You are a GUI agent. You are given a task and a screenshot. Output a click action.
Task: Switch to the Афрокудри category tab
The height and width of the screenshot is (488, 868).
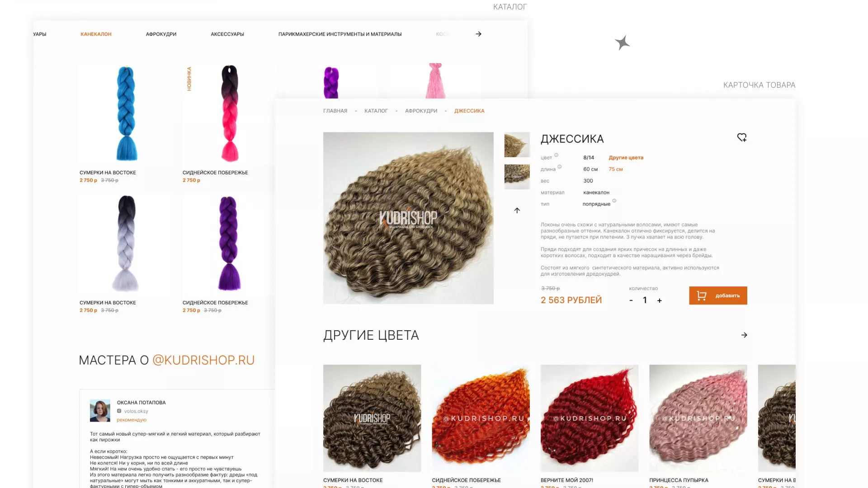(x=161, y=34)
